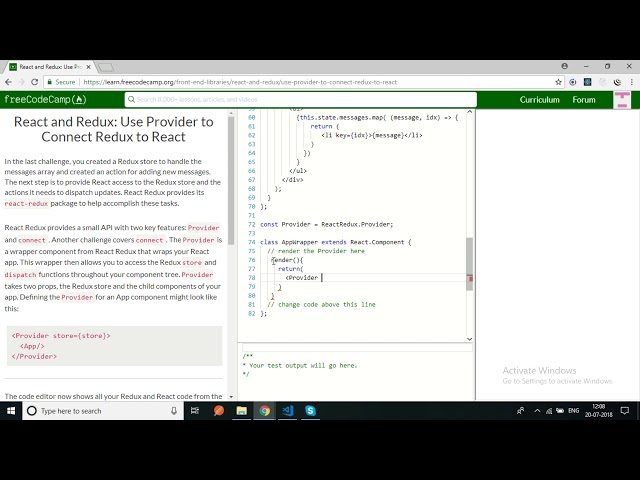Open the Forum link
Screen dimensions: 640x480
coord(584,100)
